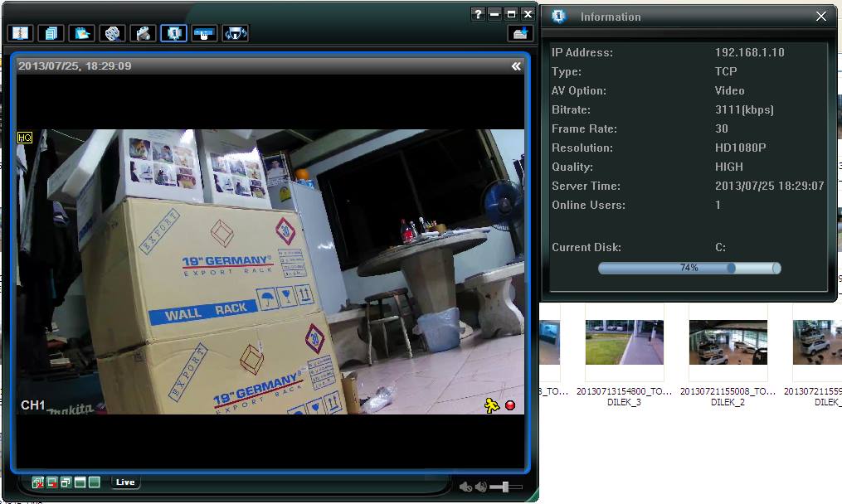Click the mute audio speaker icon
This screenshot has height=504, width=842.
click(465, 487)
